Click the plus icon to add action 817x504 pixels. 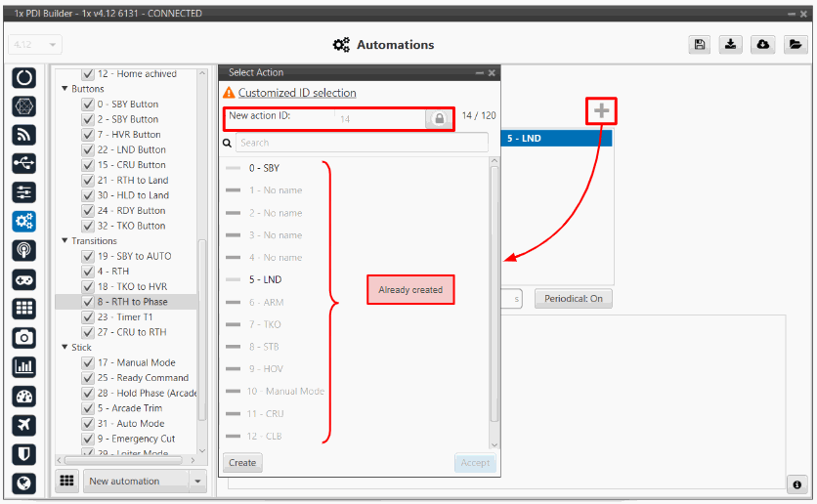[x=601, y=111]
